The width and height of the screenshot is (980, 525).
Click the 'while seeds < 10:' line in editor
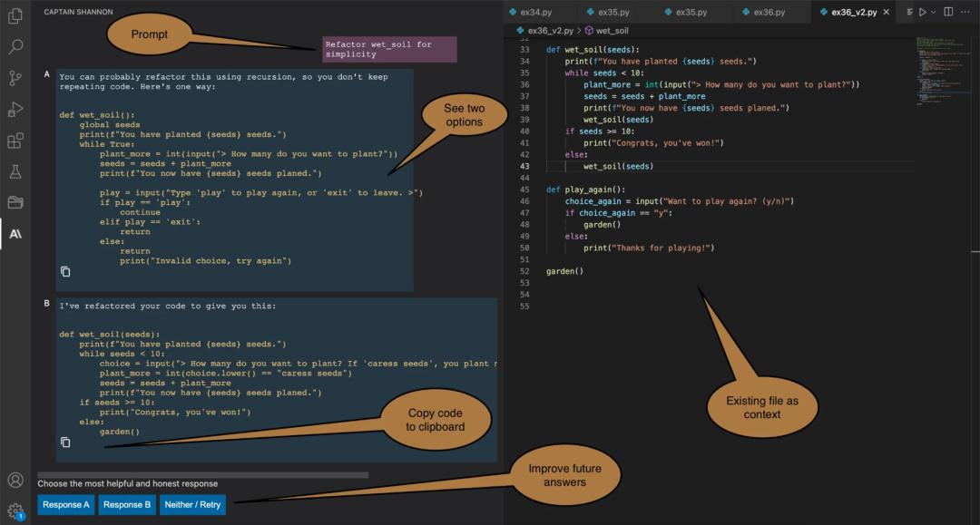tap(603, 73)
